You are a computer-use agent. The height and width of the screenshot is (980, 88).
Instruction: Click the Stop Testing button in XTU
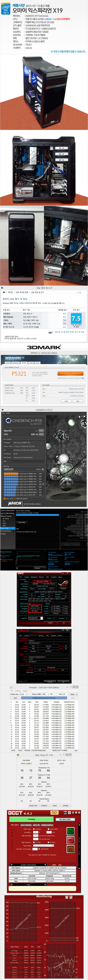(x=22, y=522)
